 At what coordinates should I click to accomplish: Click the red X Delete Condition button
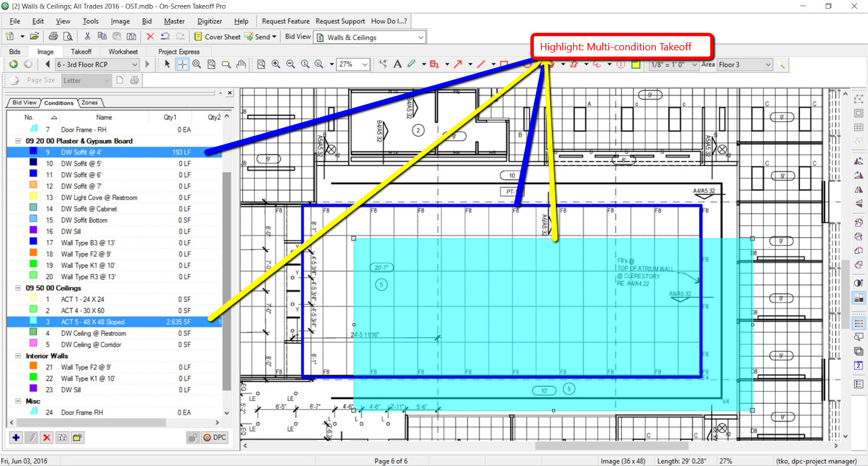coord(47,437)
